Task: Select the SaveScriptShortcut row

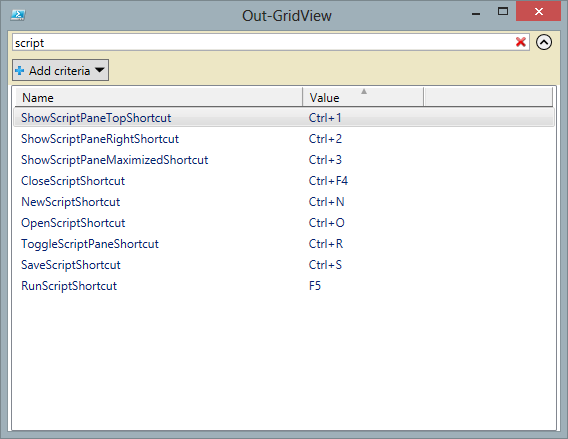Action: tap(284, 265)
